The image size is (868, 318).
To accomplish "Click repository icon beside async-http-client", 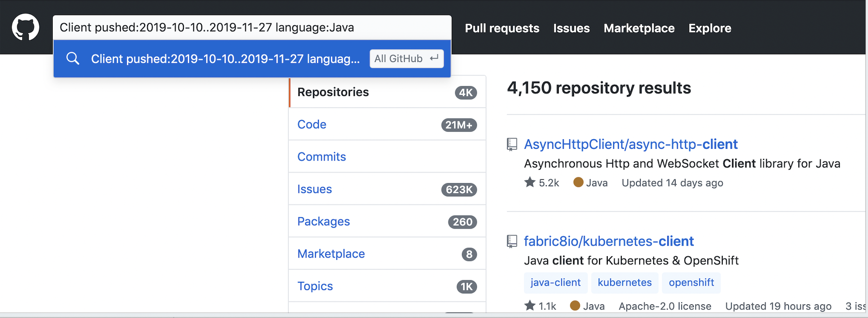I will click(512, 144).
